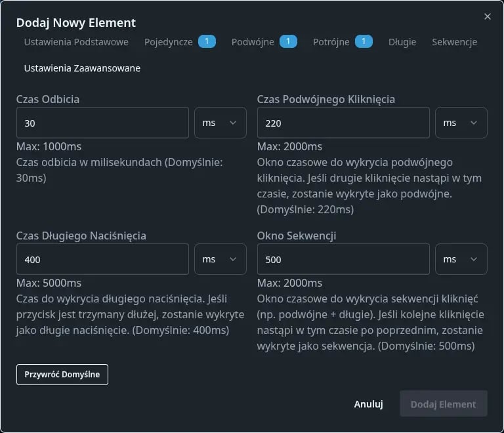The width and height of the screenshot is (504, 433).
Task: Click the badge on Podwójne tab
Action: (288, 41)
